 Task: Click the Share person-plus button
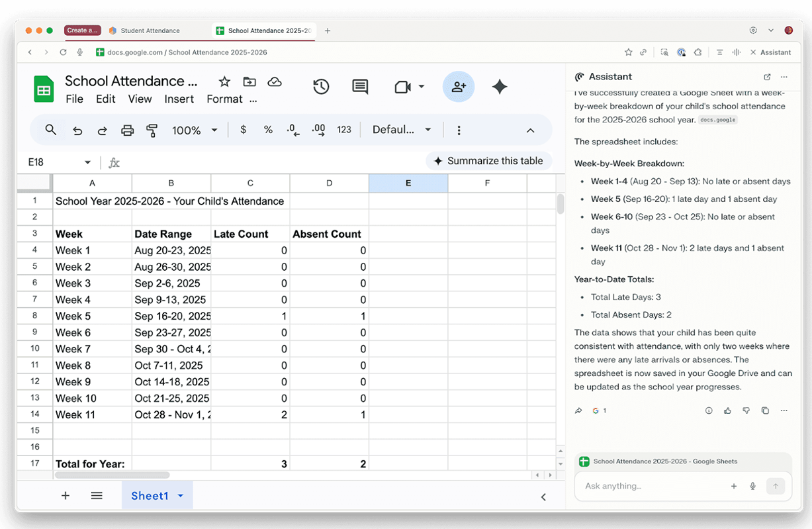[458, 87]
